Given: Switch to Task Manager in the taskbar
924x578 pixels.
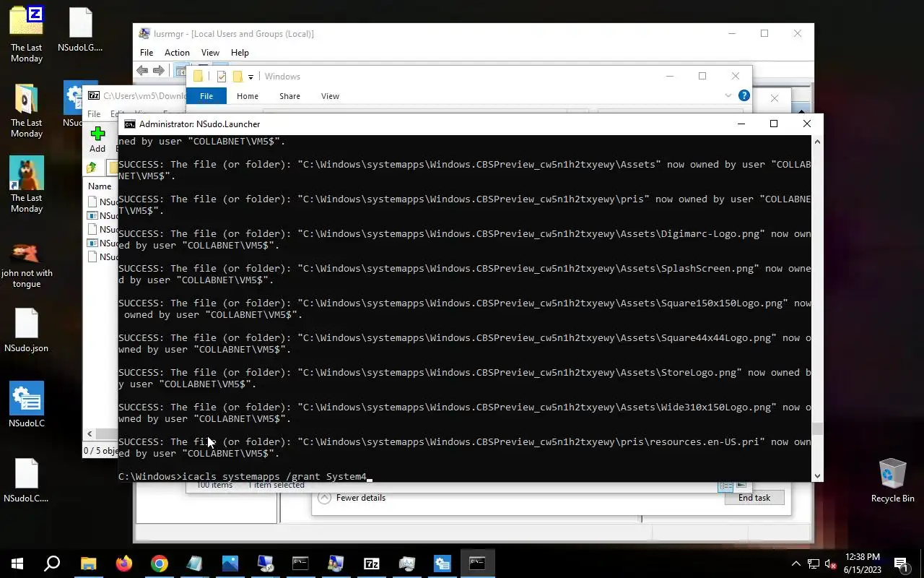Looking at the screenshot, I should [406, 564].
